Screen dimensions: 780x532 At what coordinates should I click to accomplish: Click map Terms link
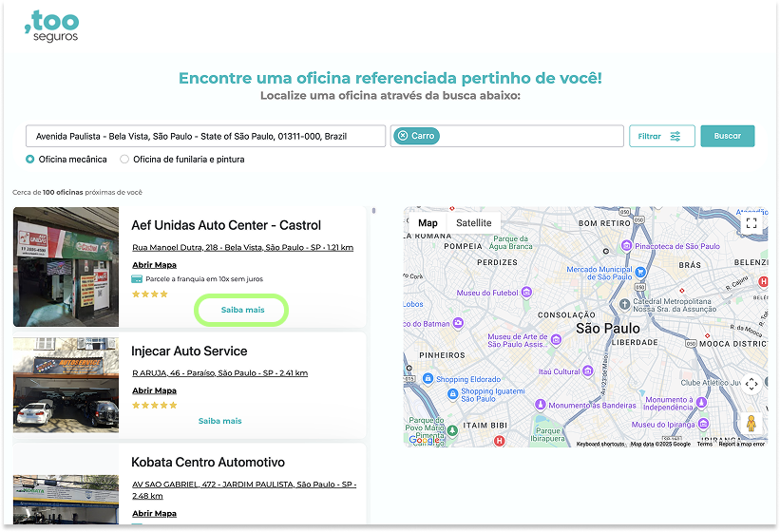[x=704, y=444]
